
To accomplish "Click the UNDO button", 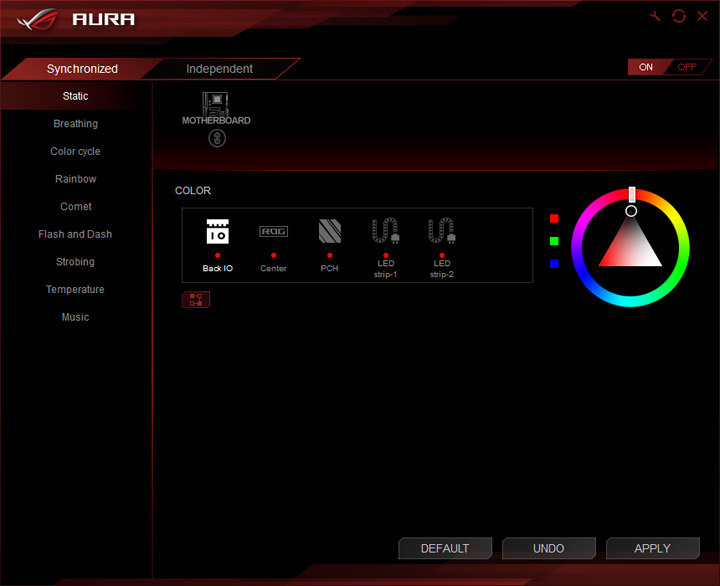I will coord(549,548).
